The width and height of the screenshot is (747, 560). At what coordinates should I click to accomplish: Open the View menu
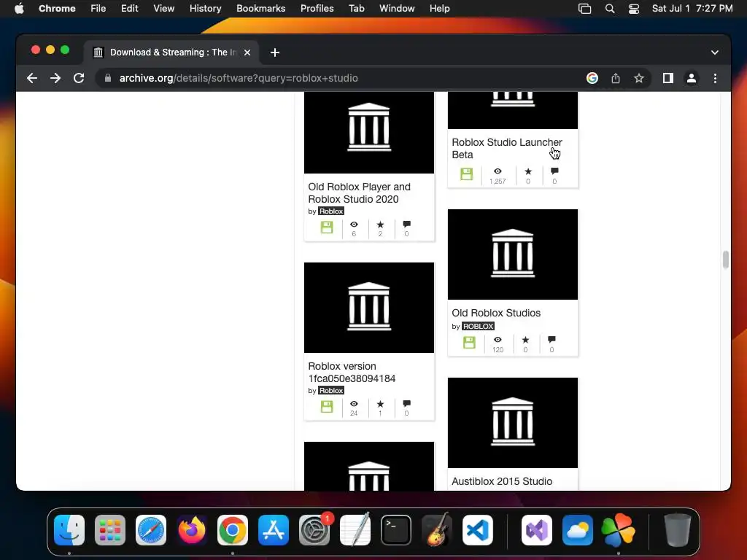(164, 8)
